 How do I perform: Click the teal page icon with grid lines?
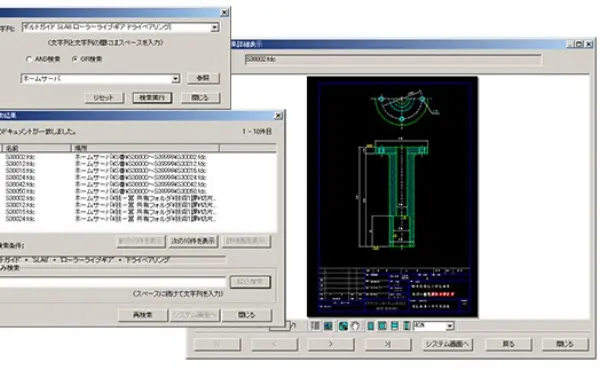(x=395, y=326)
